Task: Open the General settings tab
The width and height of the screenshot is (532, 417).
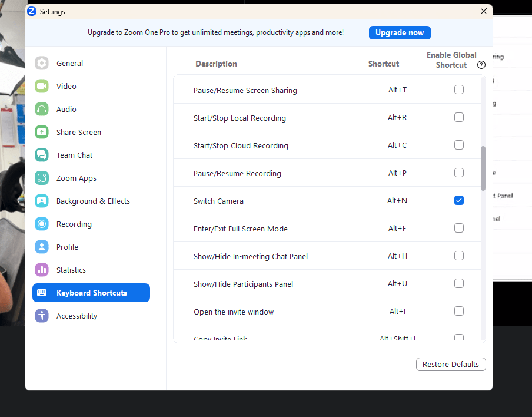Action: [x=91, y=63]
